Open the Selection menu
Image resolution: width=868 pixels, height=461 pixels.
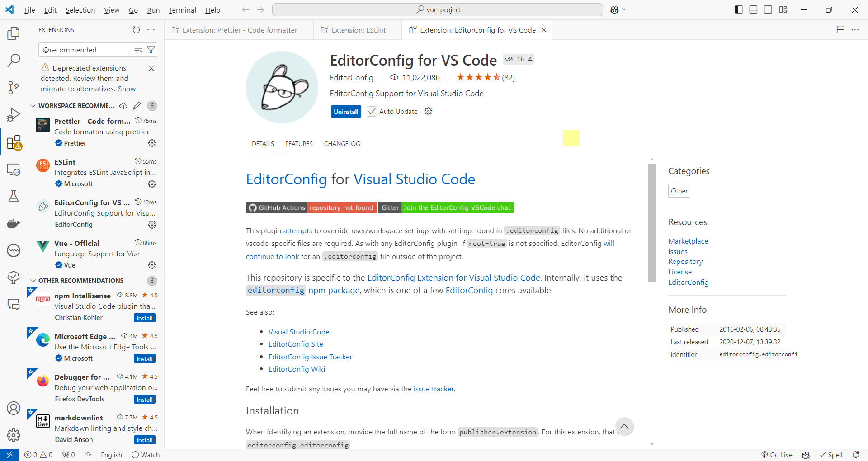(x=80, y=10)
